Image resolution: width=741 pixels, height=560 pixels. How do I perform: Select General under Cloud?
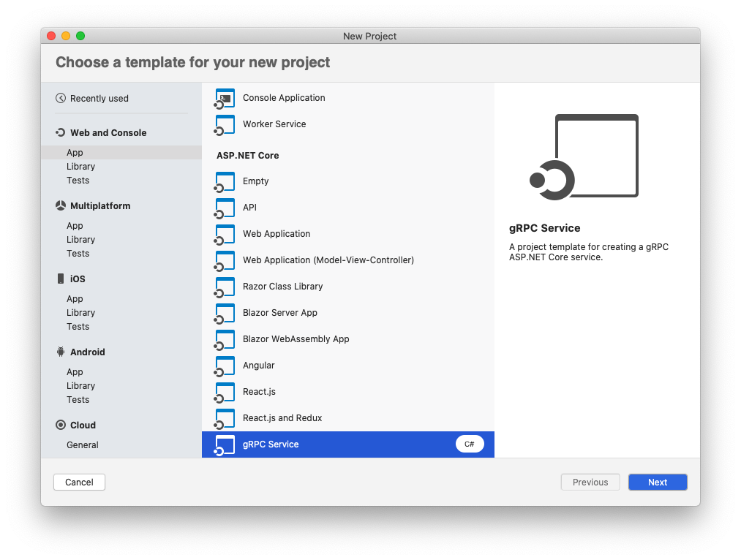pyautogui.click(x=82, y=445)
